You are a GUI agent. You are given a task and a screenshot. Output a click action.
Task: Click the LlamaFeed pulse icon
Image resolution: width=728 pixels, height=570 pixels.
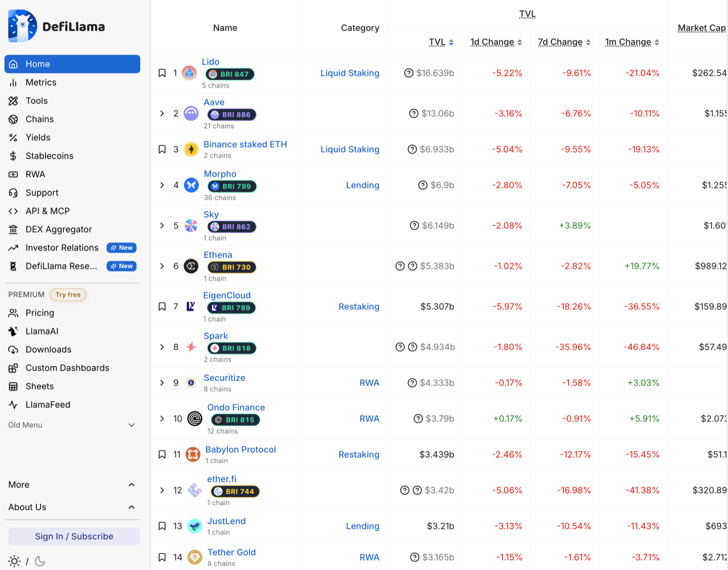tap(13, 405)
